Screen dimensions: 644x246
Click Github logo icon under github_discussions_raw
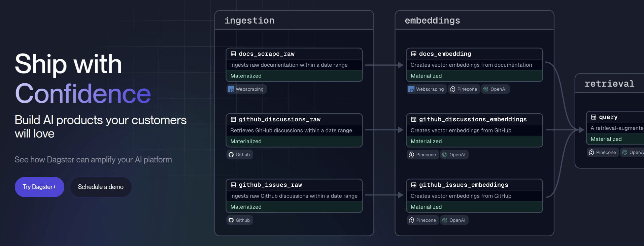point(231,155)
